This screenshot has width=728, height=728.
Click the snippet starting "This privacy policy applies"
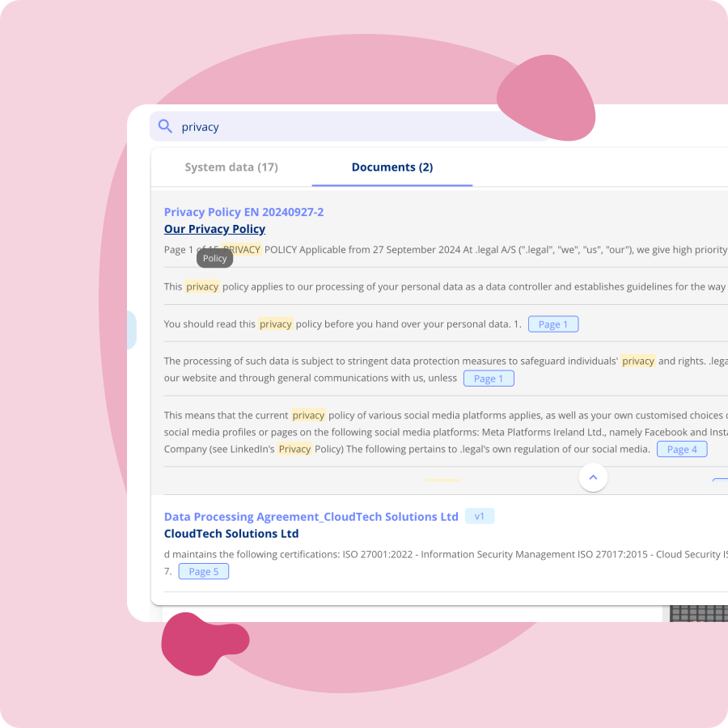437,286
